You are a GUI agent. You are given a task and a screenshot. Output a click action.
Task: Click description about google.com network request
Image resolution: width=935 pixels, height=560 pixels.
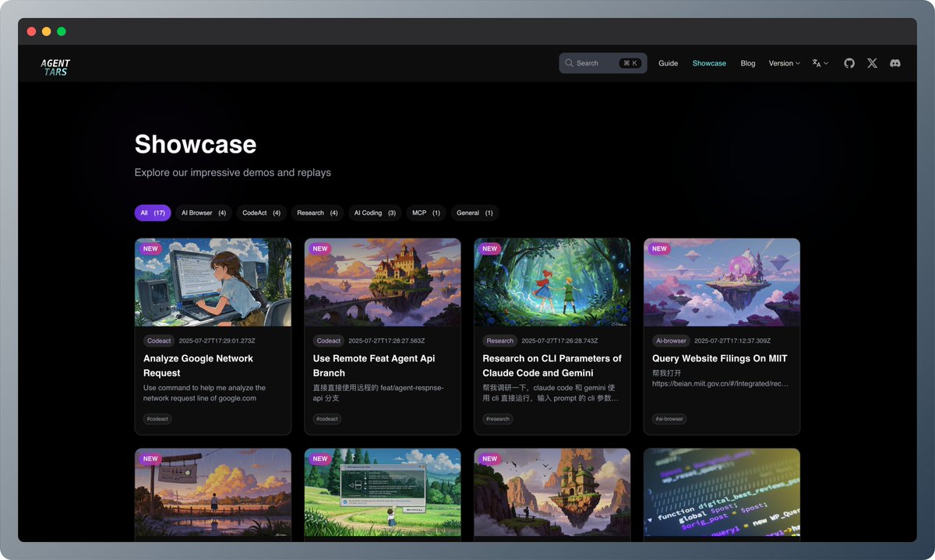click(x=204, y=393)
